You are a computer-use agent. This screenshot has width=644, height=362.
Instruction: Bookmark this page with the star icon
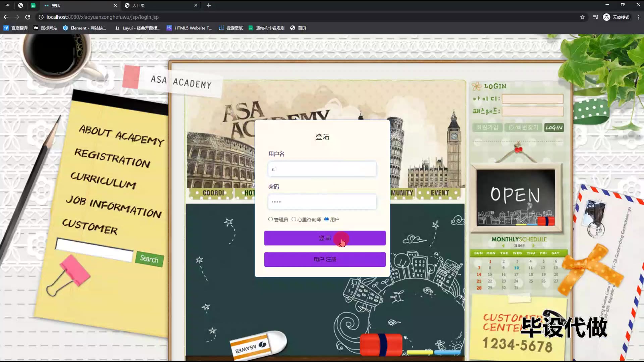click(582, 17)
